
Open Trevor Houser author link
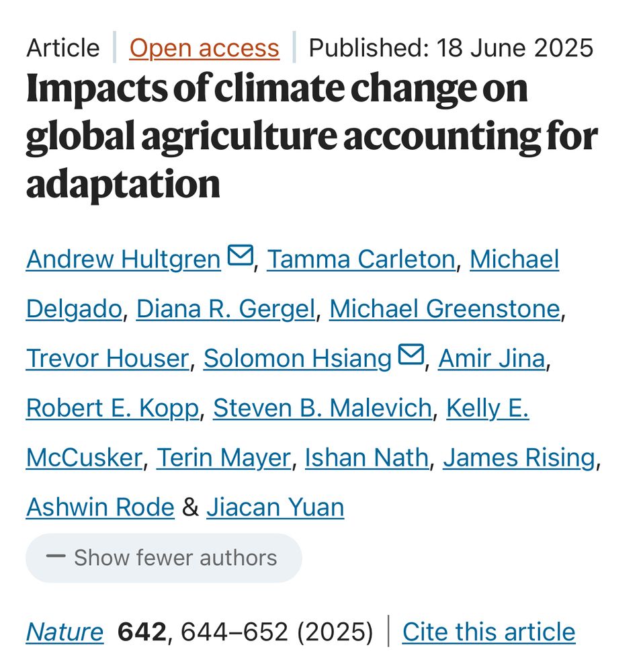(108, 358)
